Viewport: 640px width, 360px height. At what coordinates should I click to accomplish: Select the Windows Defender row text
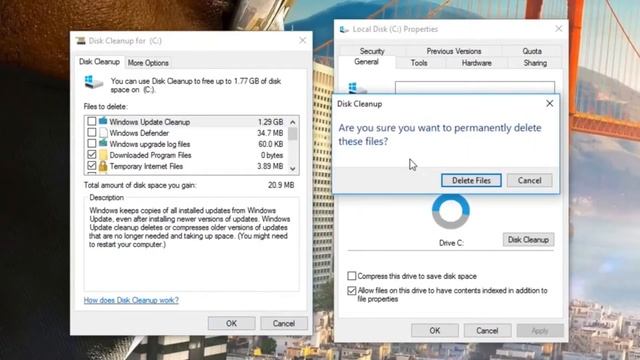[139, 133]
